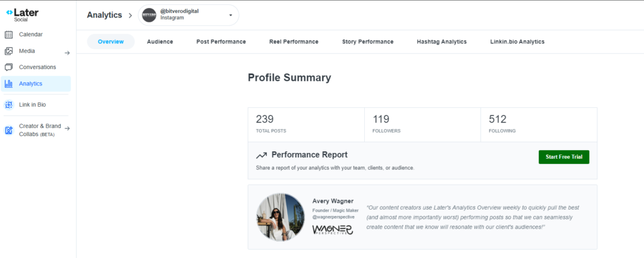Click the @bitverodigital account name
Screen dimensions: 644x258
pos(179,11)
